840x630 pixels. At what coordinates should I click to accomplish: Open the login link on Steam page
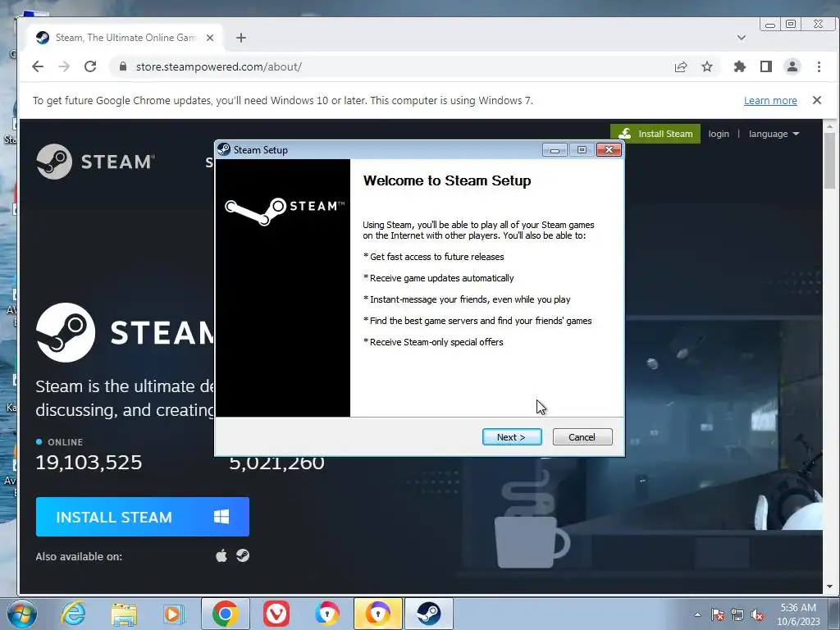click(x=719, y=134)
